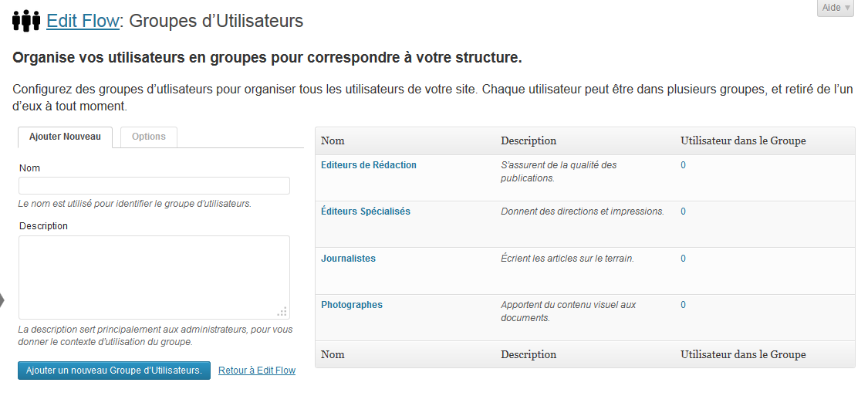Open the Journalistes group

click(x=348, y=259)
